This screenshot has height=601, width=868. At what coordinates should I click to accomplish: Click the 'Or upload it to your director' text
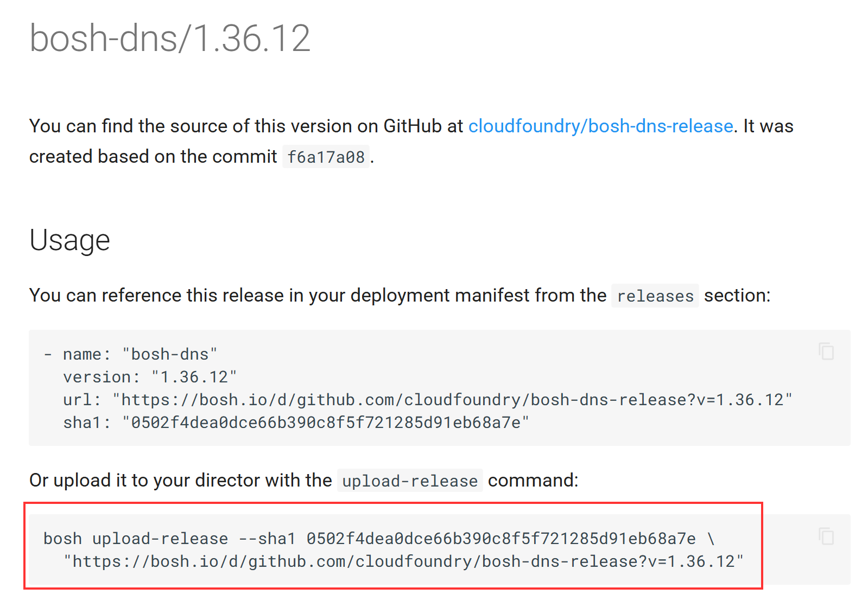180,481
